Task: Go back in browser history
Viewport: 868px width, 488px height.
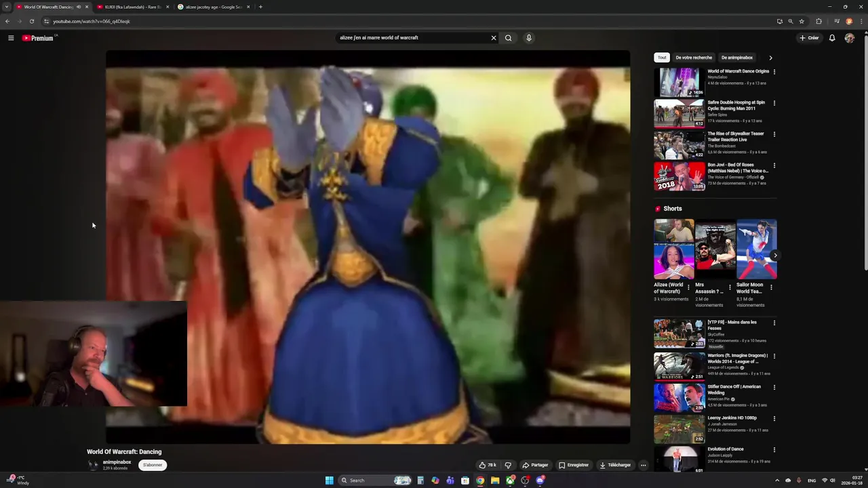Action: pos(7,21)
